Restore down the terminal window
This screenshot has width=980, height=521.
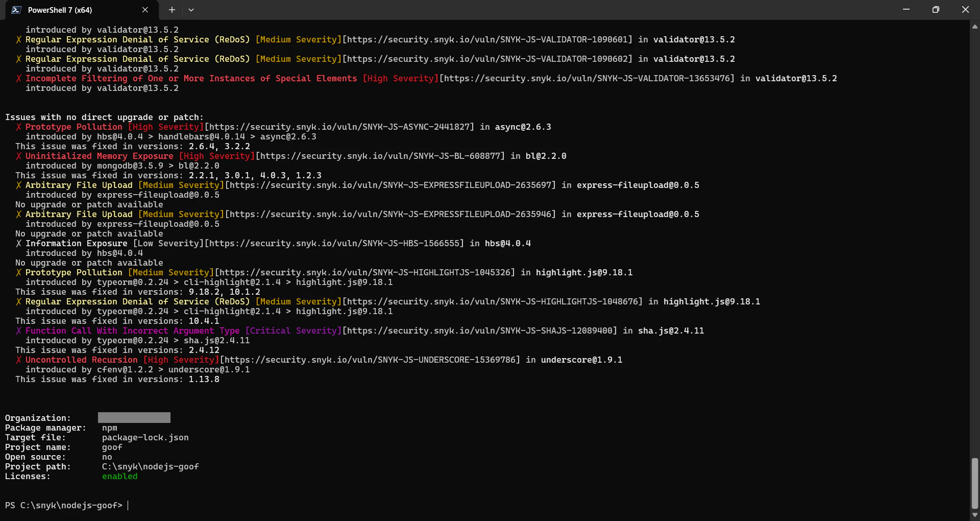point(936,10)
